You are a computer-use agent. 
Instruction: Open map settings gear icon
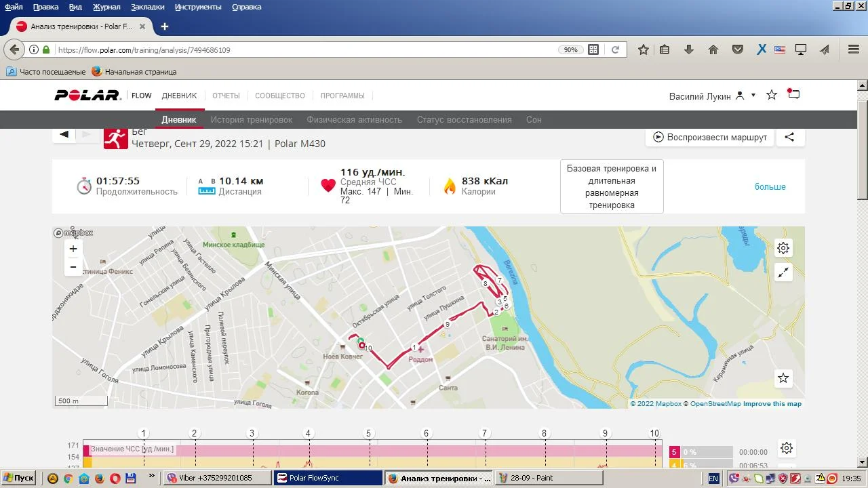pos(783,248)
